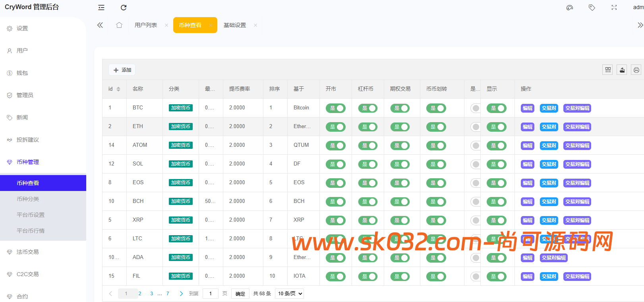Switch to 基础设置 tab
The width and height of the screenshot is (644, 302).
(235, 25)
